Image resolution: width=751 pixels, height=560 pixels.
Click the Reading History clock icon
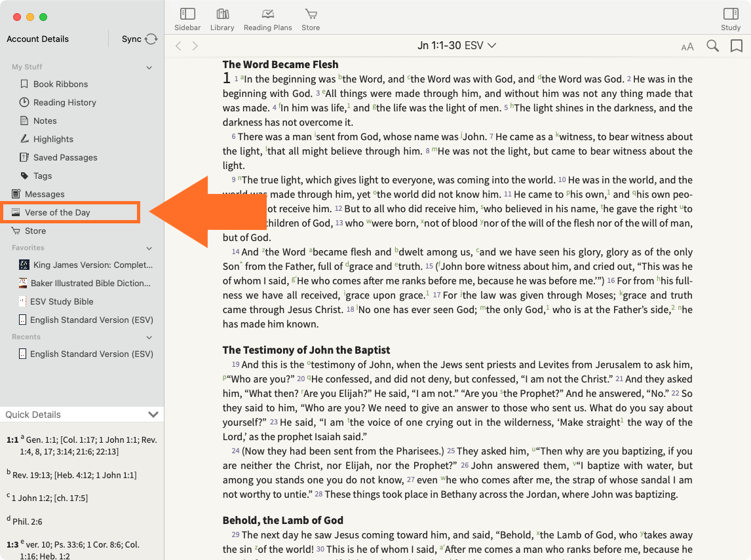click(24, 102)
